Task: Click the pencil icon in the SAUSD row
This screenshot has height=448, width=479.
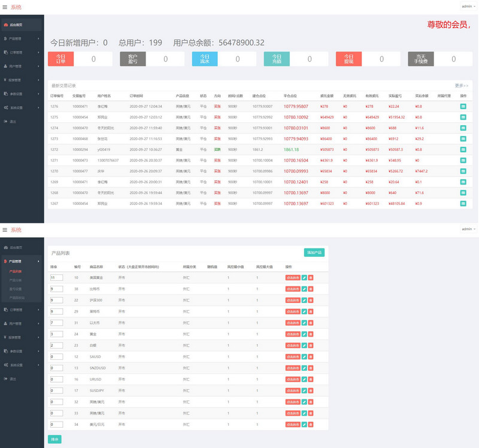Action: click(304, 357)
